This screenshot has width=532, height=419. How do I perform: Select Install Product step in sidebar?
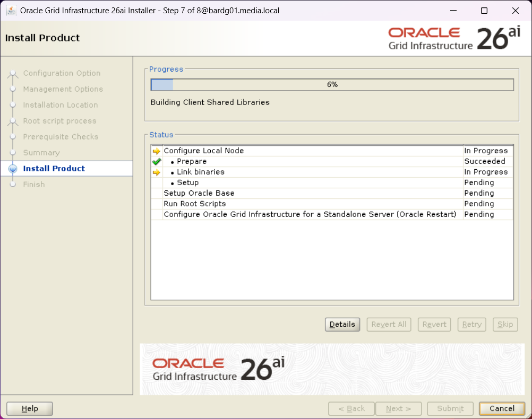pyautogui.click(x=54, y=169)
